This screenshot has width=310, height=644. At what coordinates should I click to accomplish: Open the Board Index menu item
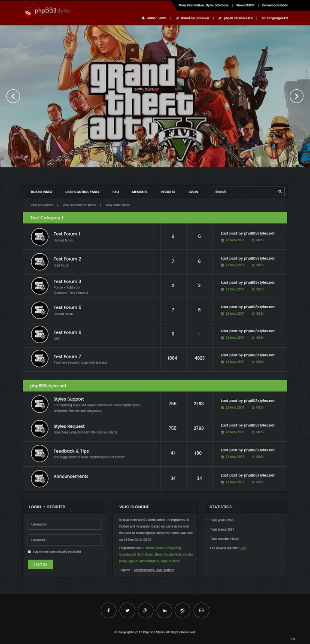click(x=42, y=192)
